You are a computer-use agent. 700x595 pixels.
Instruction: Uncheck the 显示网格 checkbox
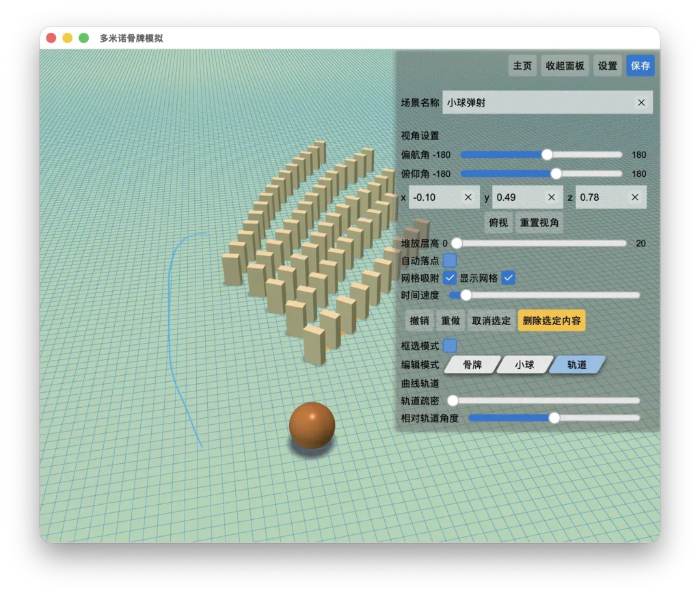(x=509, y=278)
